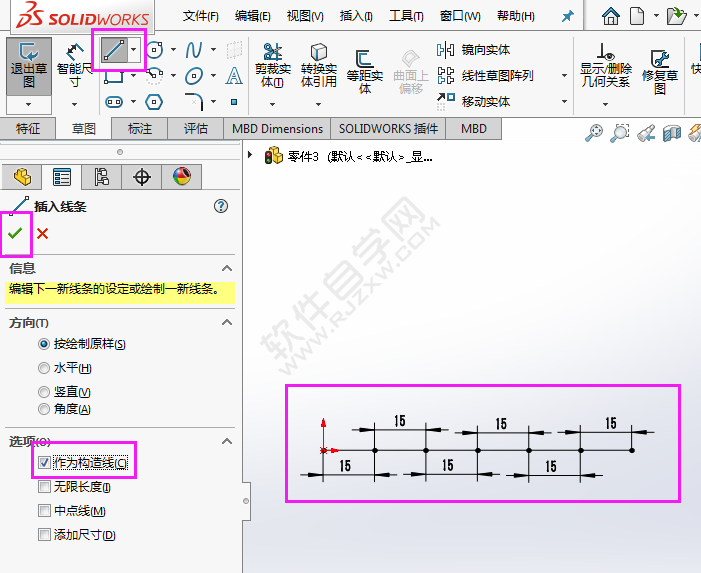Open the ConfigurationManager tab
The height and width of the screenshot is (573, 701).
coord(101,177)
